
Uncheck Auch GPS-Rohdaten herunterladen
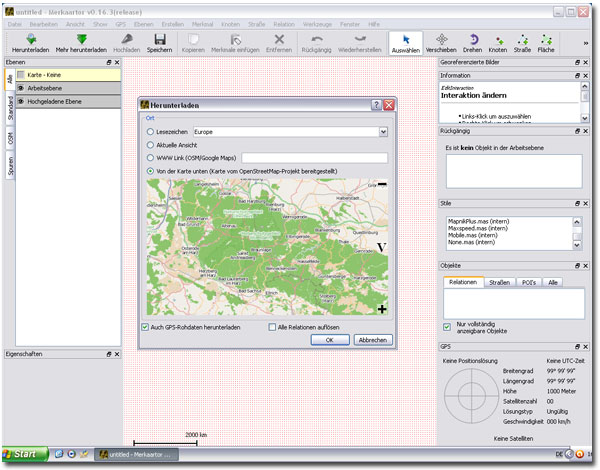tap(147, 326)
